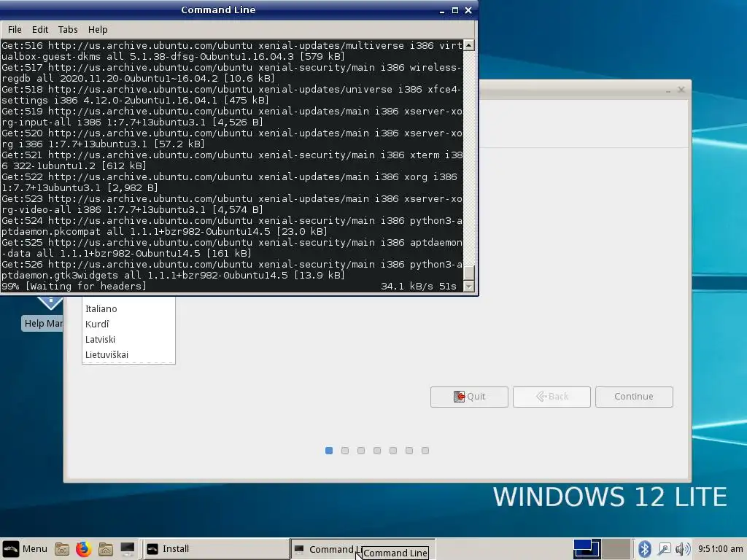The height and width of the screenshot is (560, 747).
Task: Maximize the Command Line window
Action: point(455,10)
